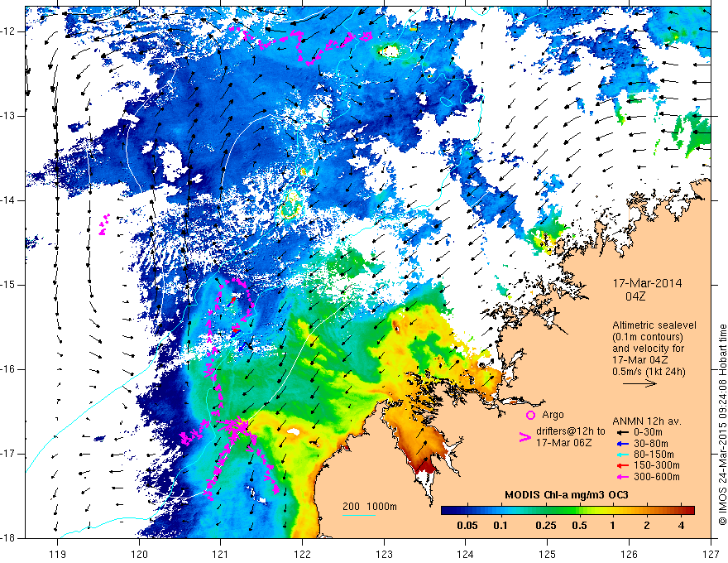Click the 0.5m/s velocity scale arrow
728x563 pixels.
(x=639, y=383)
